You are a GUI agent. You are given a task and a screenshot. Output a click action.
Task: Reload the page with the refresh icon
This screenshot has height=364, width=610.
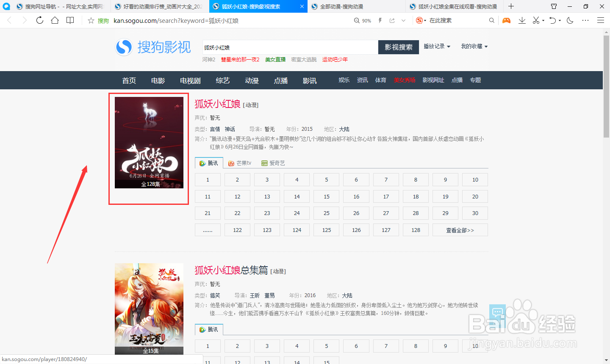(x=40, y=20)
